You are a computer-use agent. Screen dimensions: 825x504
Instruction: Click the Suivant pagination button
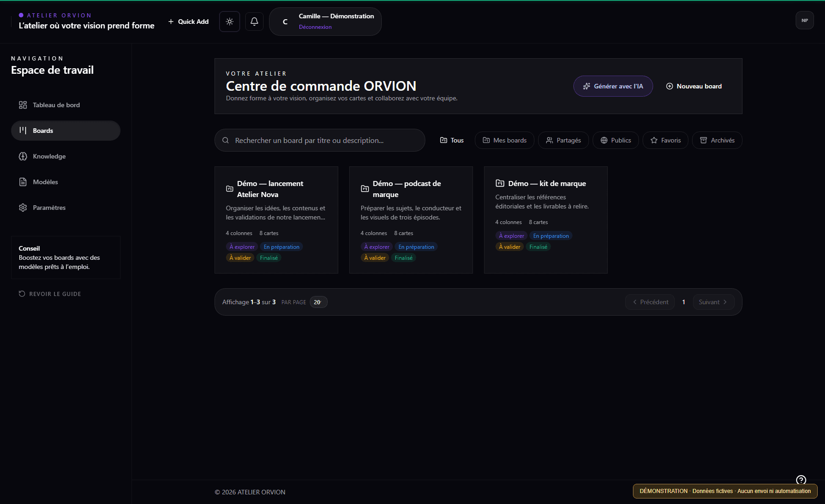click(714, 302)
